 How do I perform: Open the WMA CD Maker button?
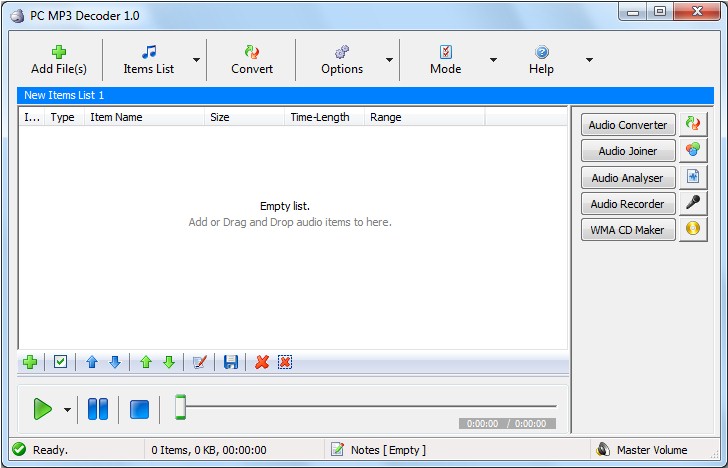[x=628, y=230]
